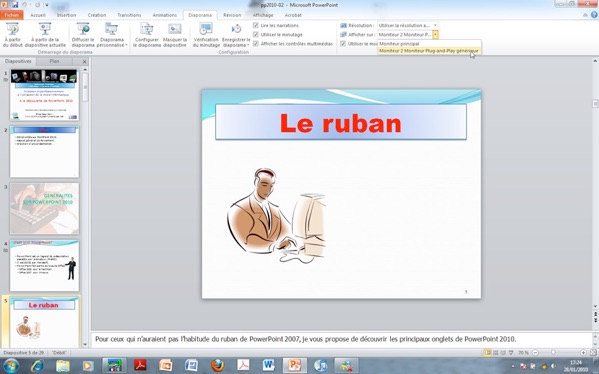Open the Fichier menu button
The width and height of the screenshot is (599, 374).
click(x=12, y=15)
